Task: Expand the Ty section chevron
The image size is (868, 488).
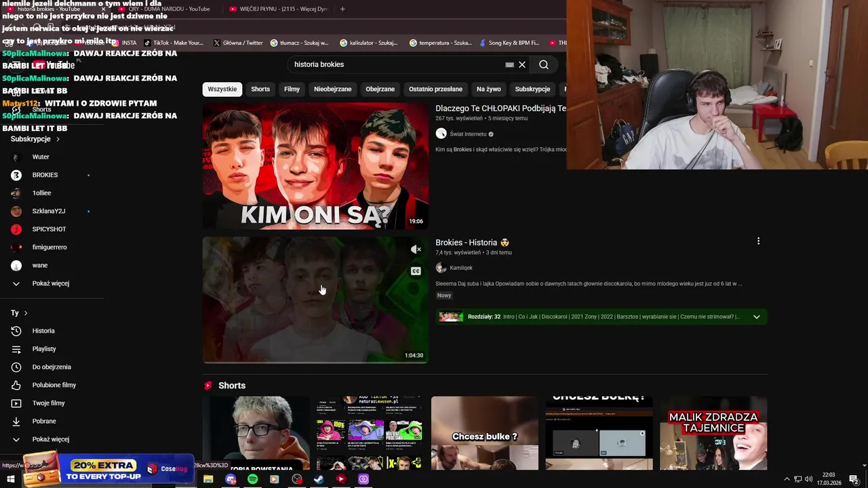Action: click(26, 313)
